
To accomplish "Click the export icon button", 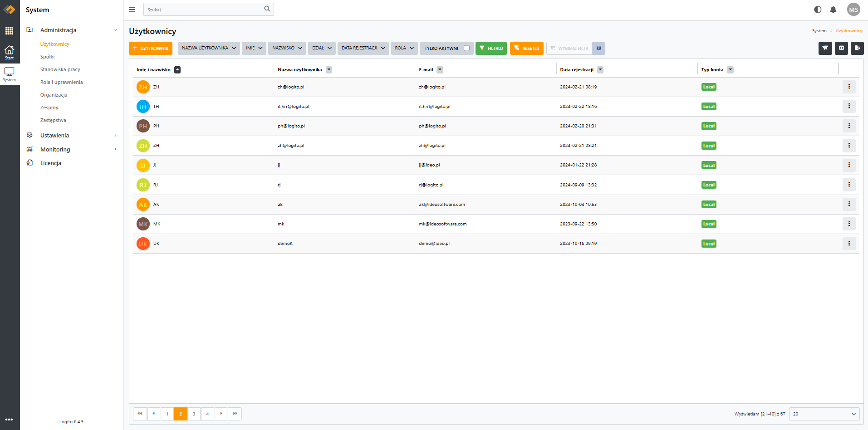I will (857, 48).
